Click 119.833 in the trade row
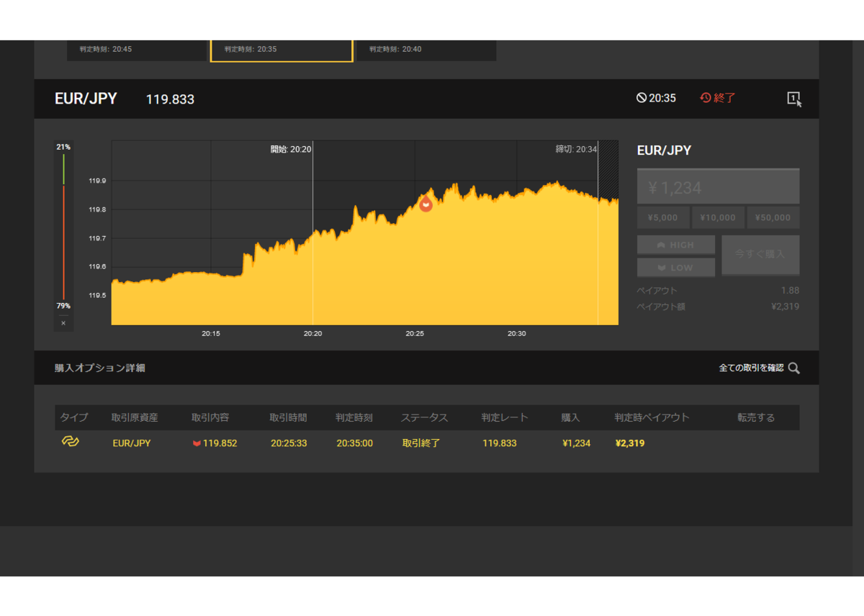Viewport: 864px width, 616px height. (x=500, y=443)
